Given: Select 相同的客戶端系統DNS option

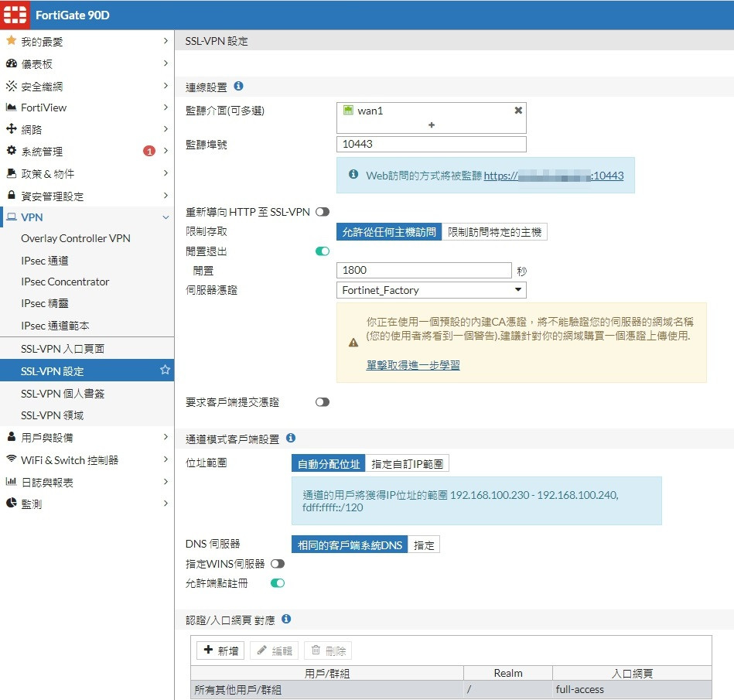Looking at the screenshot, I should [x=350, y=545].
